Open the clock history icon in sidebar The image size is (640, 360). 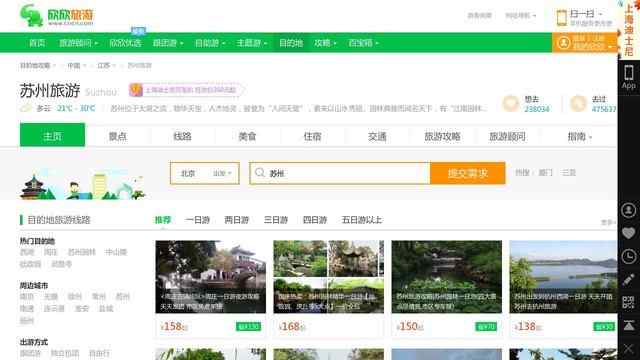(629, 256)
